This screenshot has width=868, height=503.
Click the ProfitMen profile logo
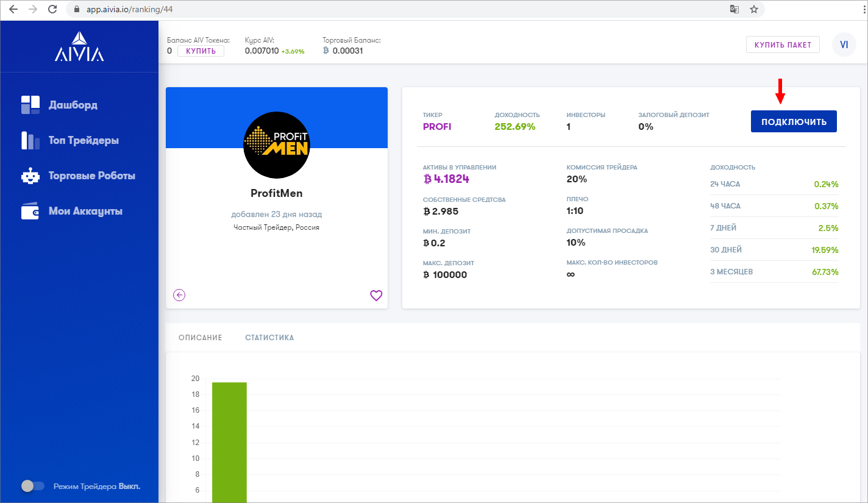point(277,145)
